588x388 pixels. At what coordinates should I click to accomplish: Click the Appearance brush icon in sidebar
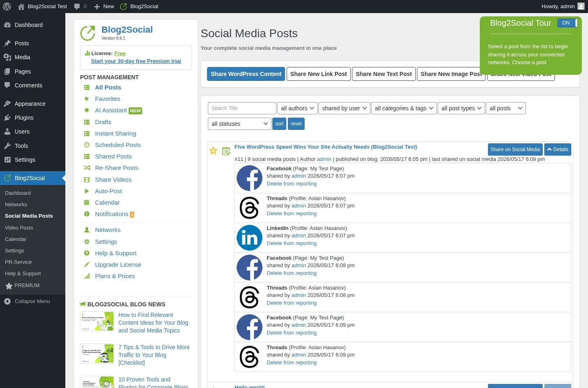pyautogui.click(x=7, y=104)
